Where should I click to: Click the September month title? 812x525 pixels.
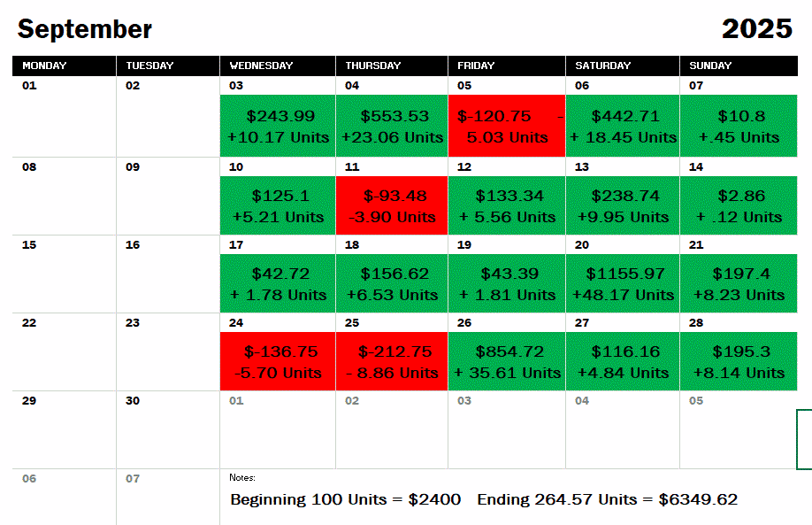click(x=84, y=29)
